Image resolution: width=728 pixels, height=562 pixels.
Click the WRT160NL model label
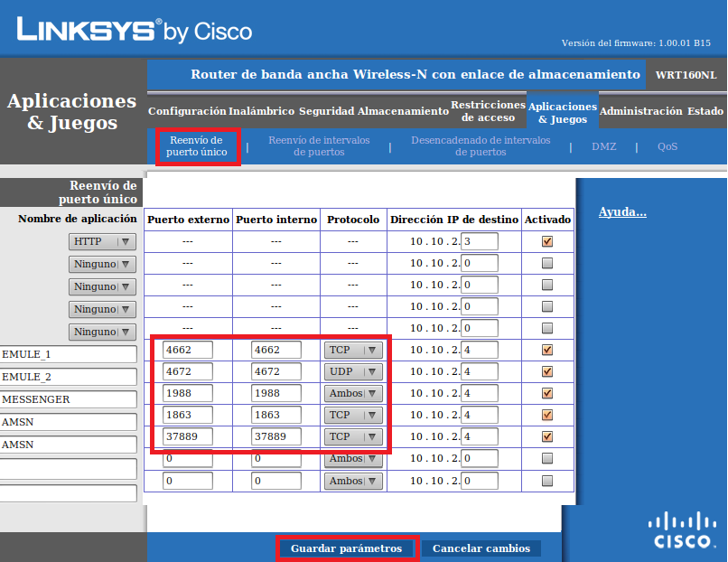(686, 75)
